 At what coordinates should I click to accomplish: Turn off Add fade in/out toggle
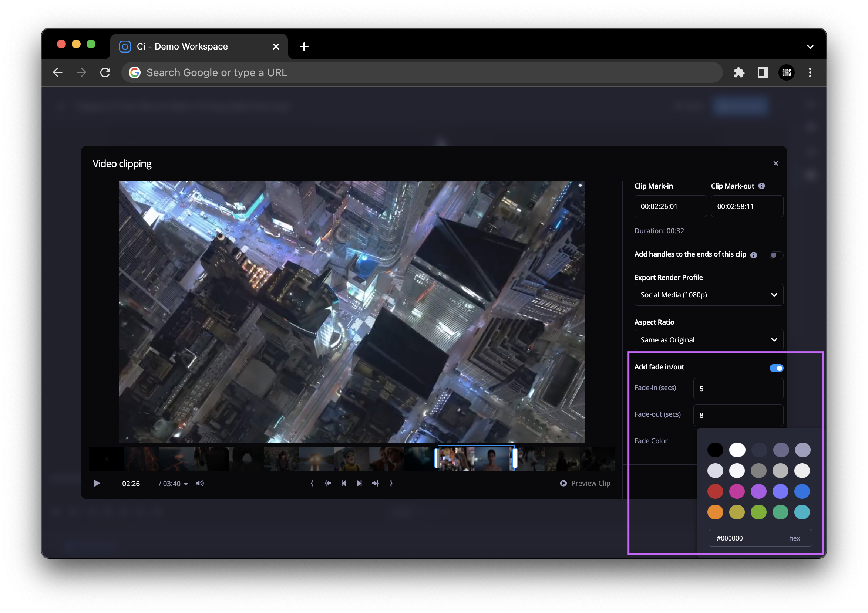pyautogui.click(x=776, y=368)
